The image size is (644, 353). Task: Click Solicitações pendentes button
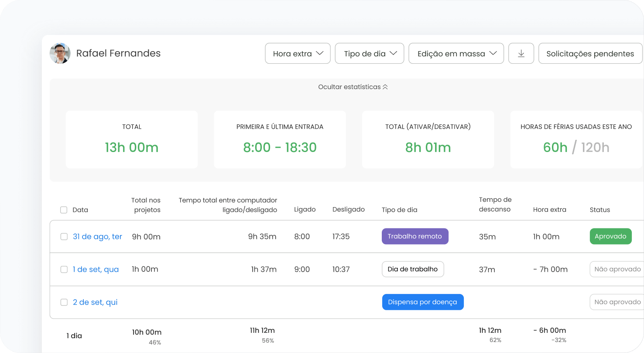tap(590, 53)
